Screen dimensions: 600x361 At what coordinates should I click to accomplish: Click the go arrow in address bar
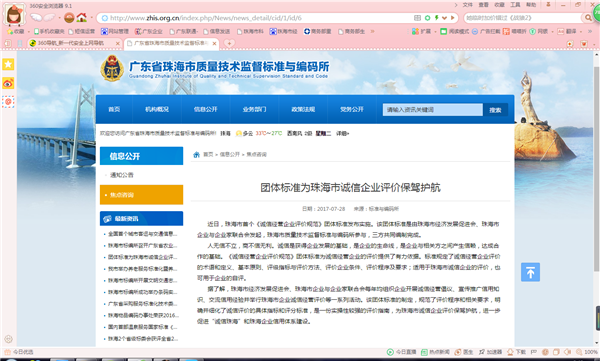pyautogui.click(x=453, y=18)
